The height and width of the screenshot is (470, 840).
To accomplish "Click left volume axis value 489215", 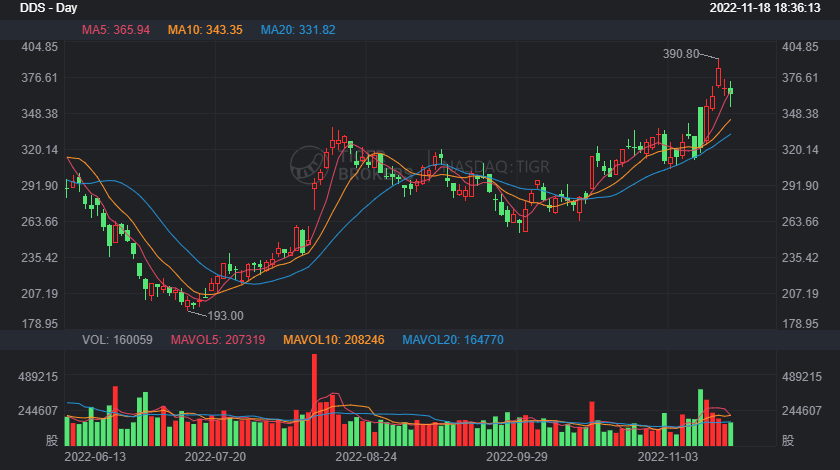I will click(38, 377).
